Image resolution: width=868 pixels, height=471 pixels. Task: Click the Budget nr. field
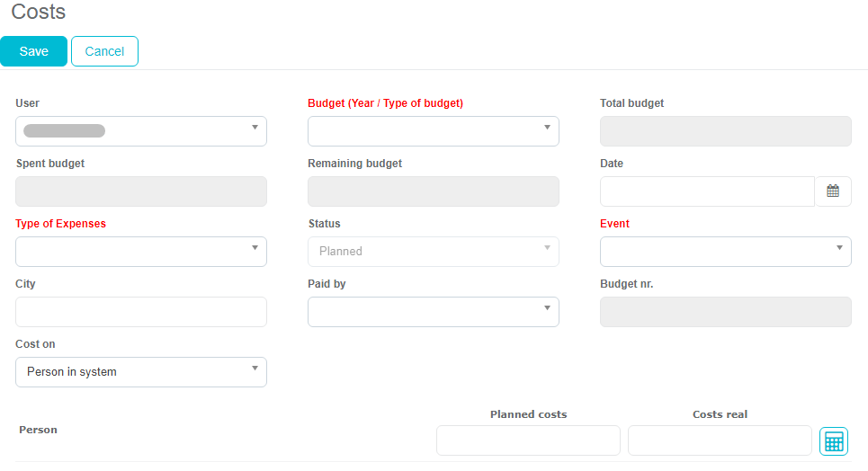pos(725,312)
